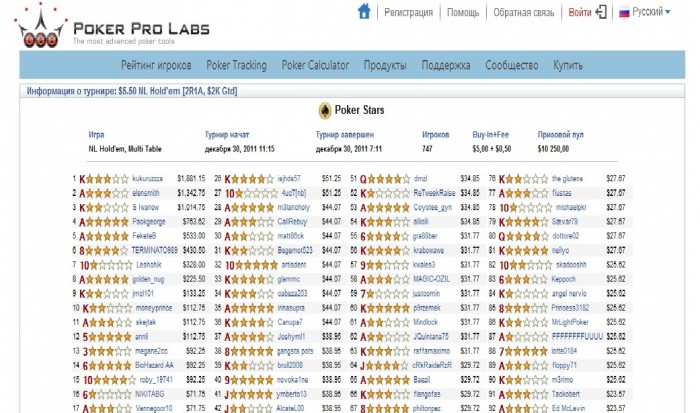Click star rating next to kukuruzzza

(107, 179)
